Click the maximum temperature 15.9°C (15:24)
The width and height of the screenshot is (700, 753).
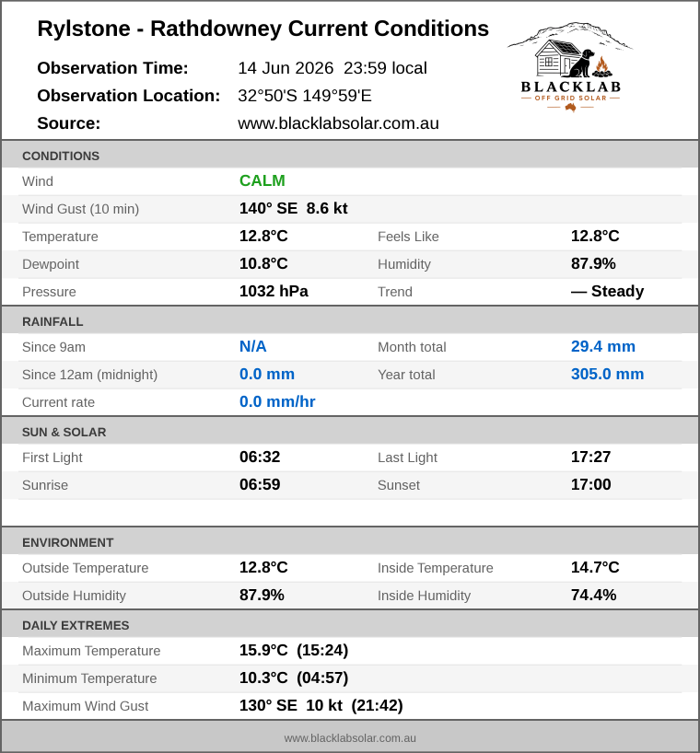[x=294, y=650]
